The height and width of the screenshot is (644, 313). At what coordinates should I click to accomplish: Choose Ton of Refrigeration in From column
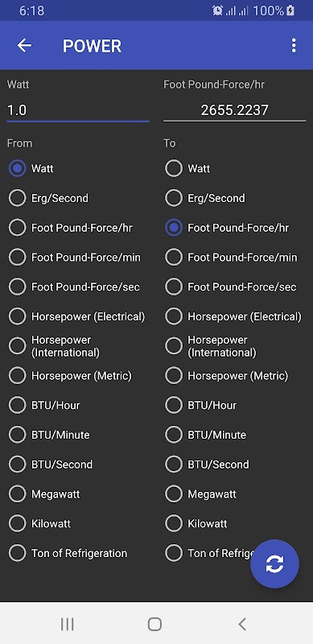tap(68, 553)
